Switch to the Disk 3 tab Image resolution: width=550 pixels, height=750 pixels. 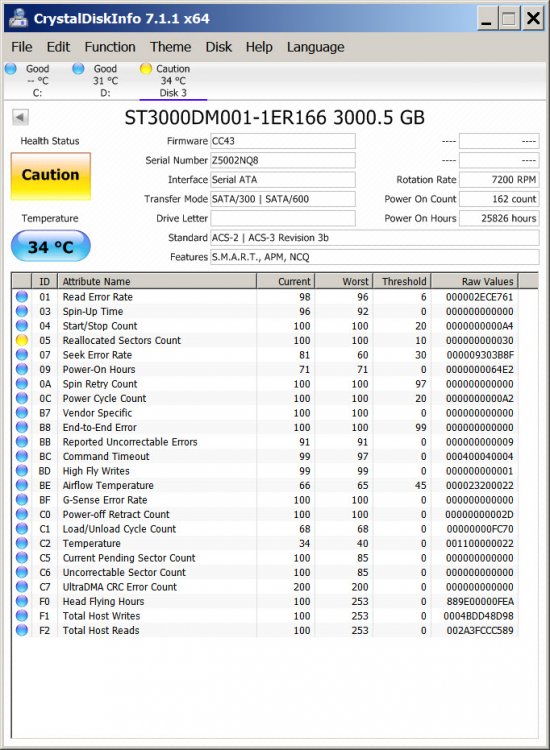[x=173, y=81]
